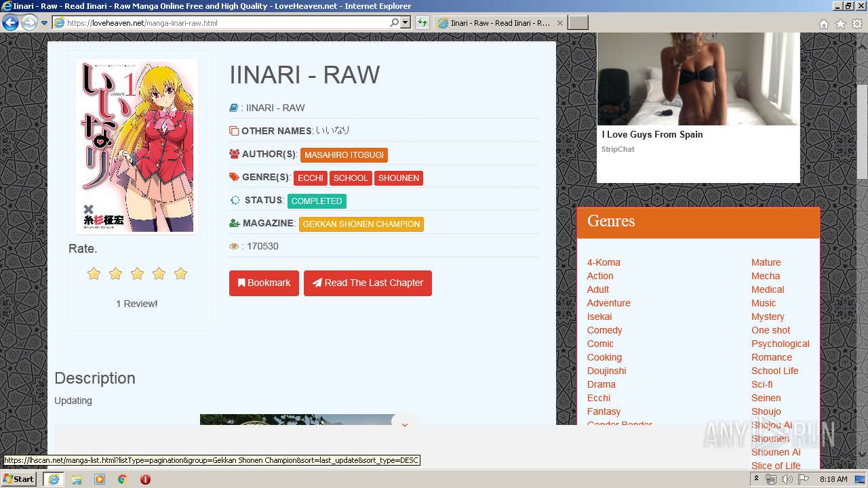Image resolution: width=868 pixels, height=488 pixels.
Task: Open the Mecha genre link
Action: 766,276
